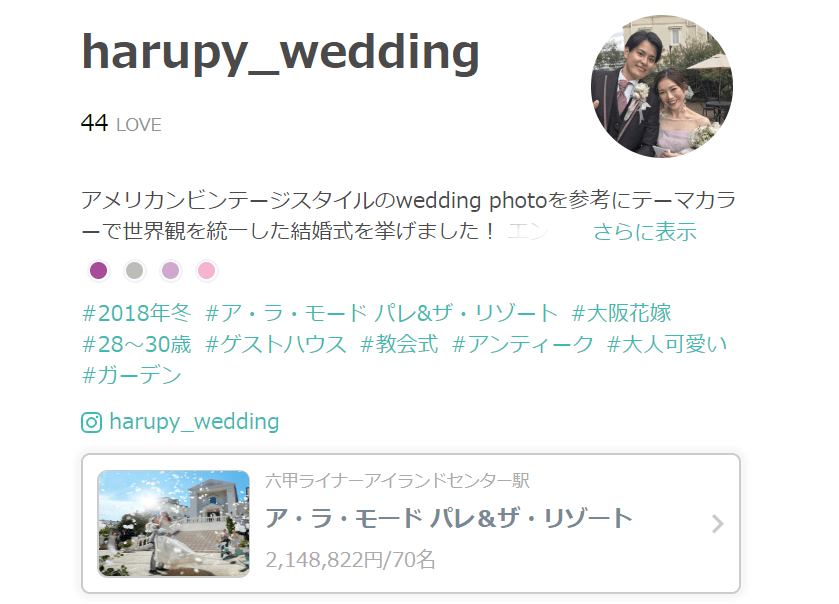Open the #ゲストハウス hashtag

276,344
